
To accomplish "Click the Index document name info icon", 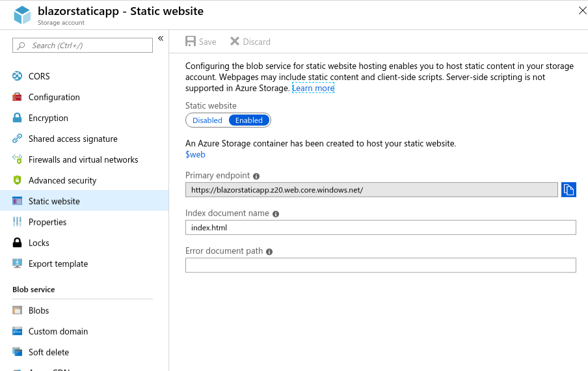I will (x=276, y=214).
